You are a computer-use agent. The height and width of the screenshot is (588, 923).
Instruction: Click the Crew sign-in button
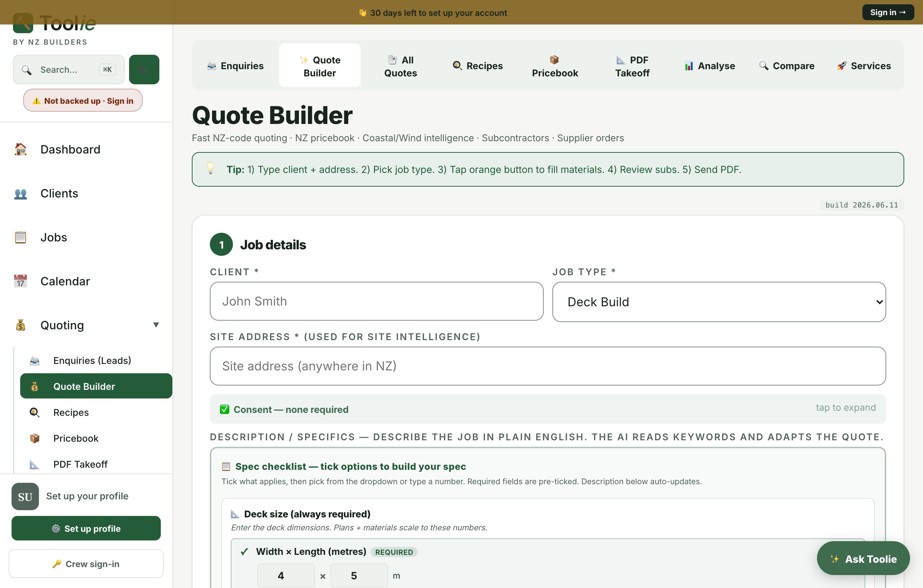86,563
